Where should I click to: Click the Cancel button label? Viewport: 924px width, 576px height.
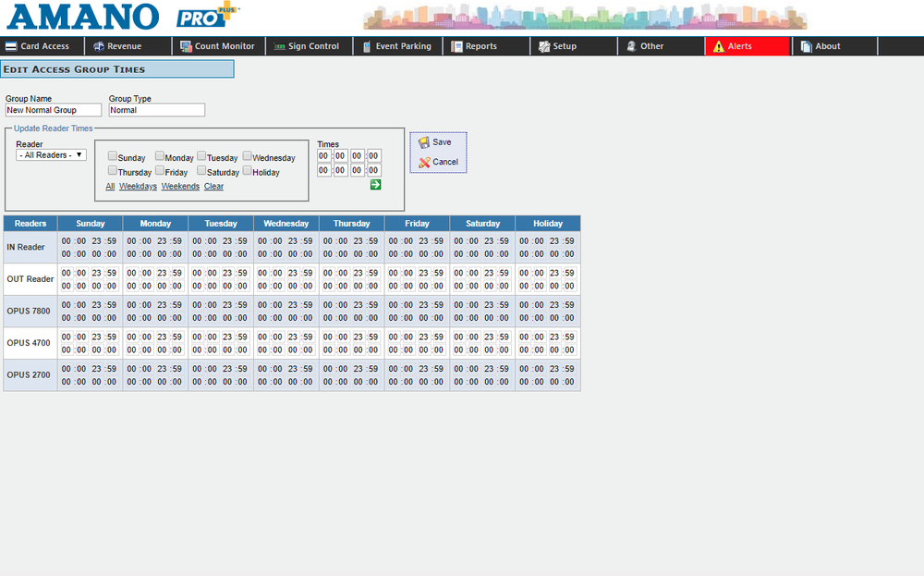445,162
